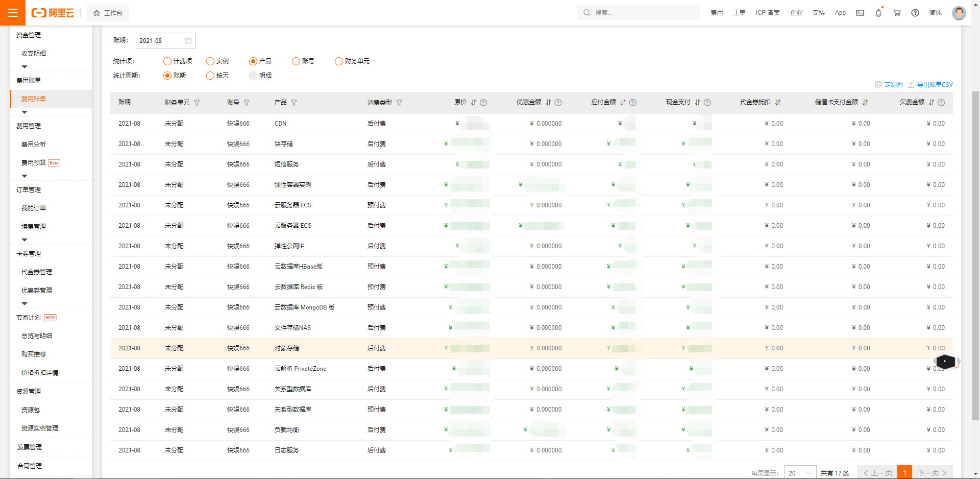The height and width of the screenshot is (479, 980).
Task: Show help tooltip for 应付金额
Action: point(632,103)
